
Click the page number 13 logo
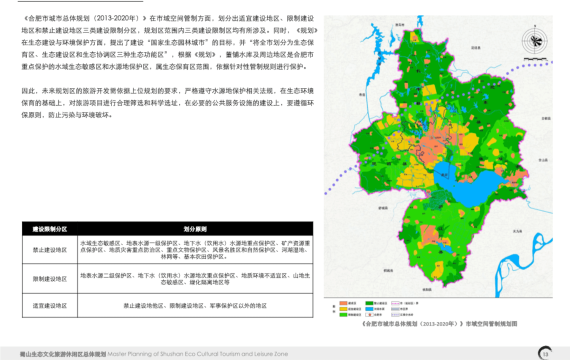pos(545,353)
